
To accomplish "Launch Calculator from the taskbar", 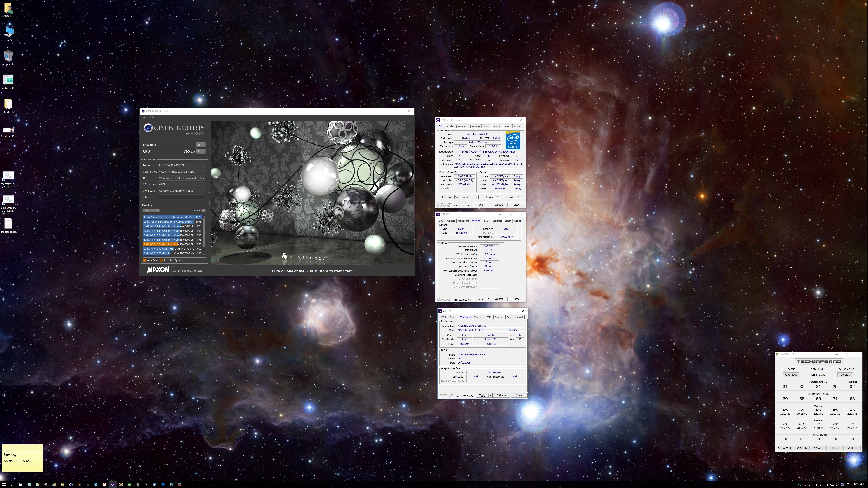I will click(x=21, y=485).
